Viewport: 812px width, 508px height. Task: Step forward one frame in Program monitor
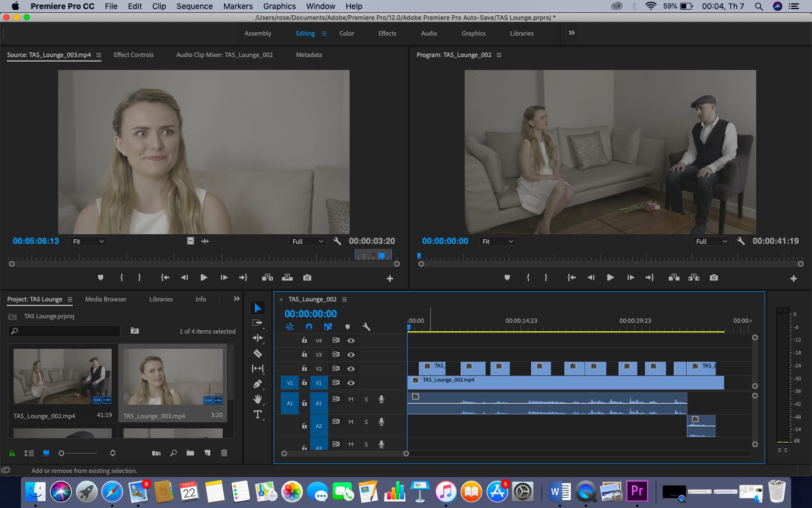(x=630, y=278)
